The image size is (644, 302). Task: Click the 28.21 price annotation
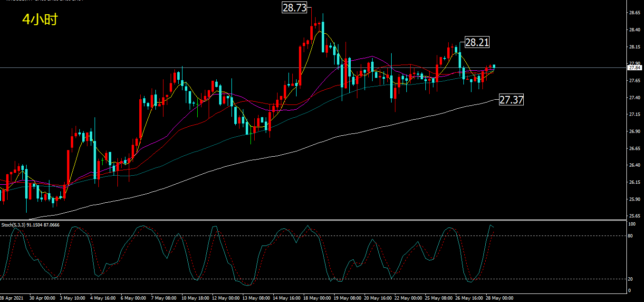tap(477, 42)
